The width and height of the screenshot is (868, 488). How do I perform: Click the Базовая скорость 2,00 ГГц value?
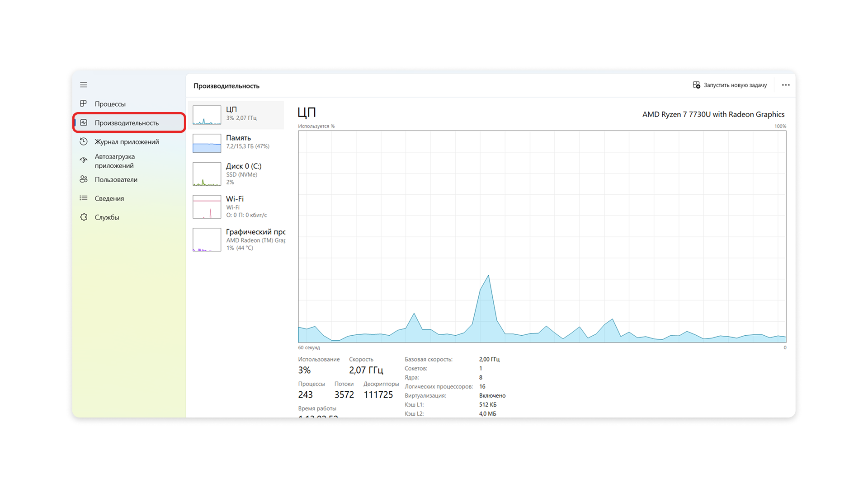489,359
